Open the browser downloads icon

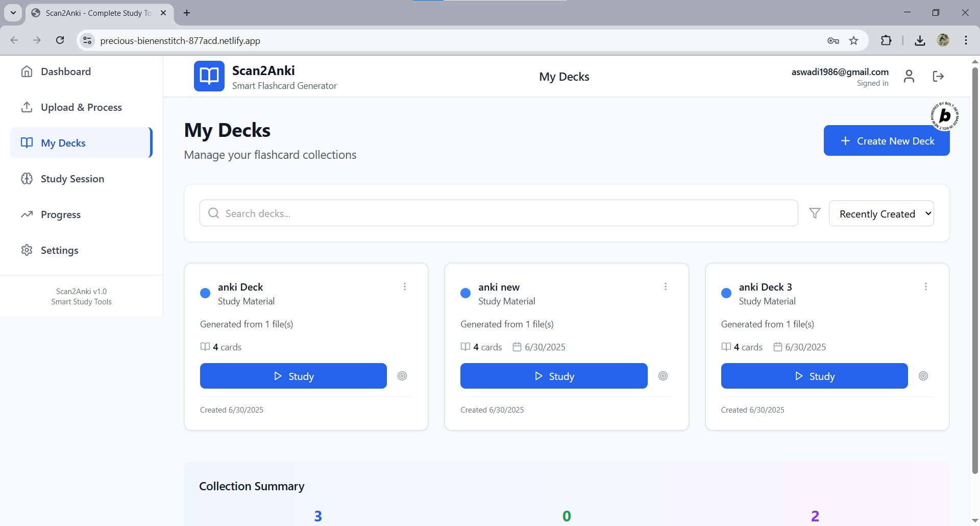[920, 41]
